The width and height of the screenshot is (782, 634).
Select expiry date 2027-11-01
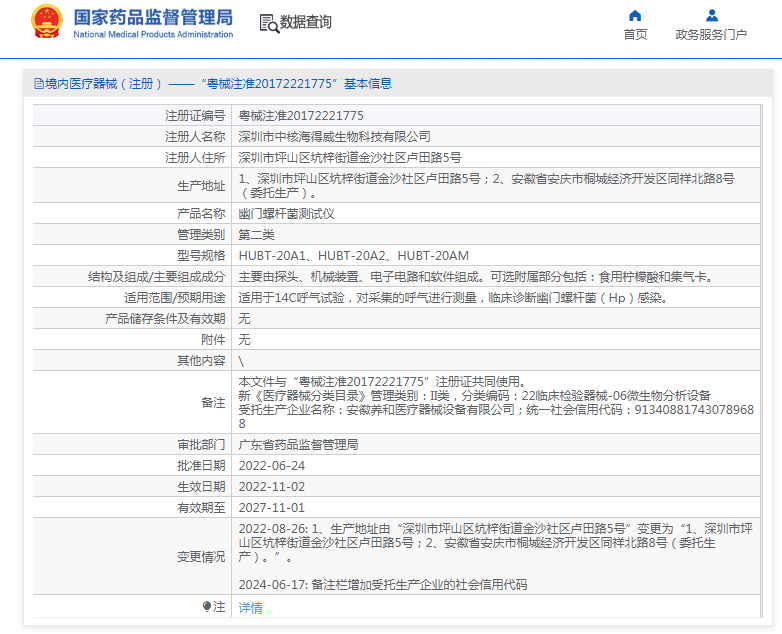272,507
